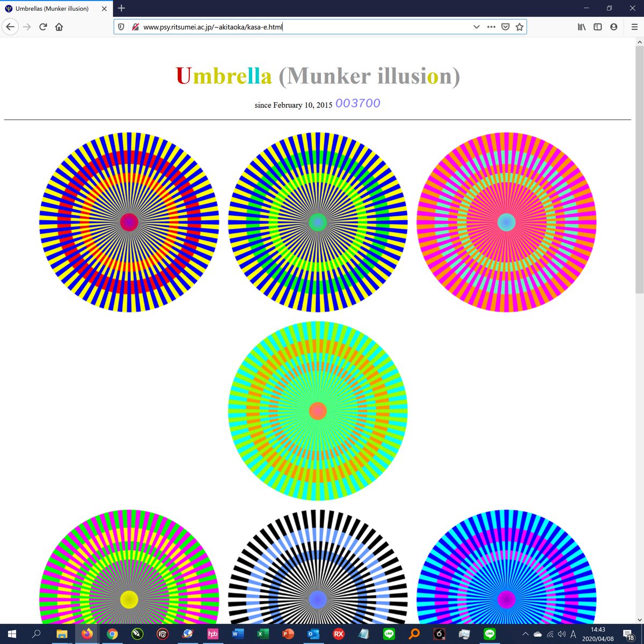Focus the URL address field
This screenshot has height=644, width=644.
coord(306,27)
